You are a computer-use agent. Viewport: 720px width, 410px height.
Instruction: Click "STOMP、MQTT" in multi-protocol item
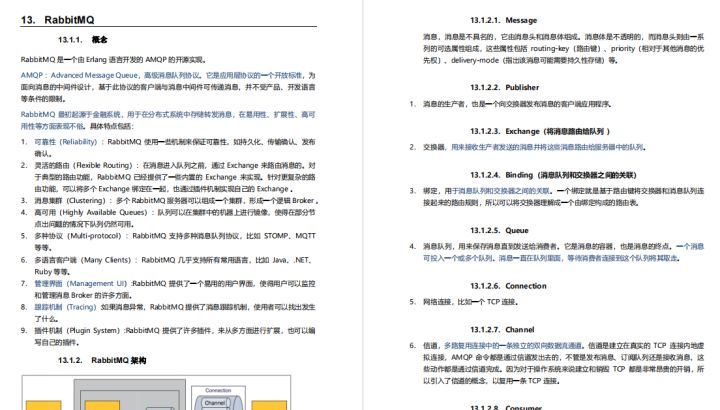[290, 236]
